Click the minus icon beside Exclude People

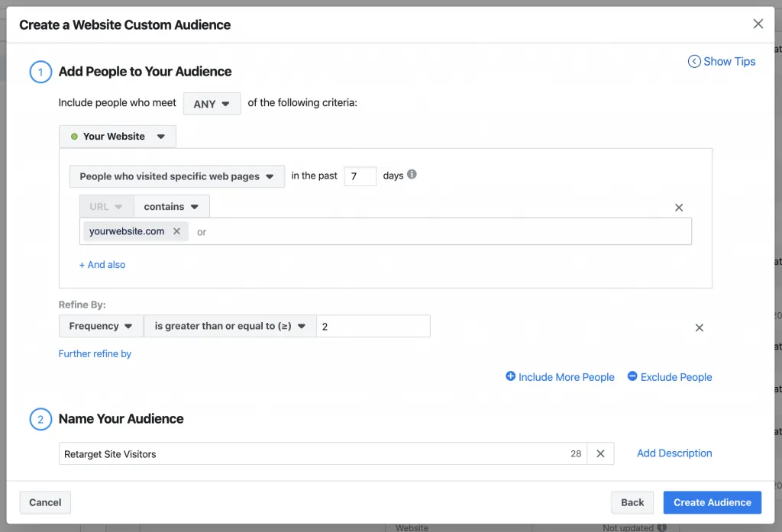point(632,376)
